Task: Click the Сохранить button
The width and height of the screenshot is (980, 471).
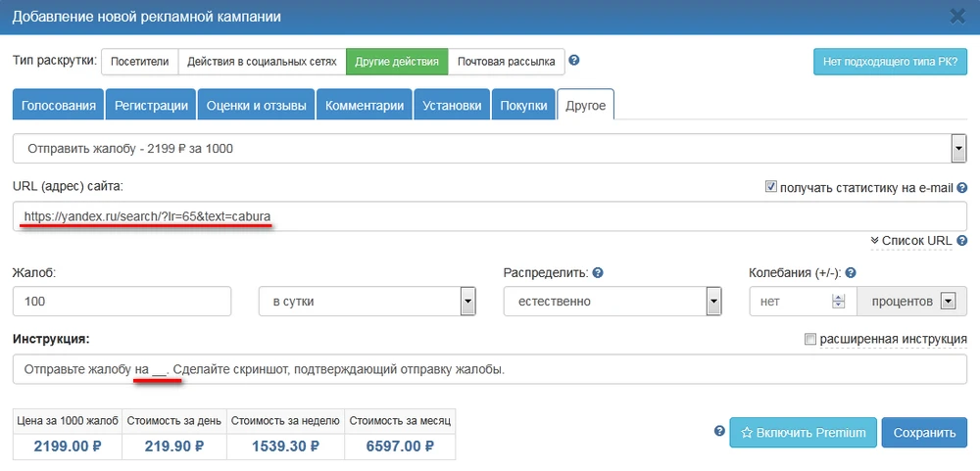Action: [x=923, y=433]
